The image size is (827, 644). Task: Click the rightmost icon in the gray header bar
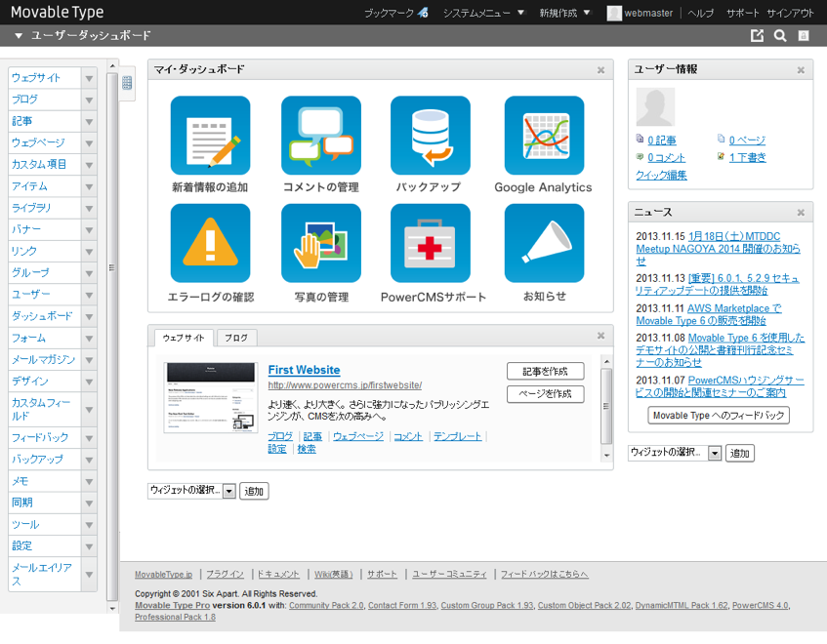click(x=804, y=35)
